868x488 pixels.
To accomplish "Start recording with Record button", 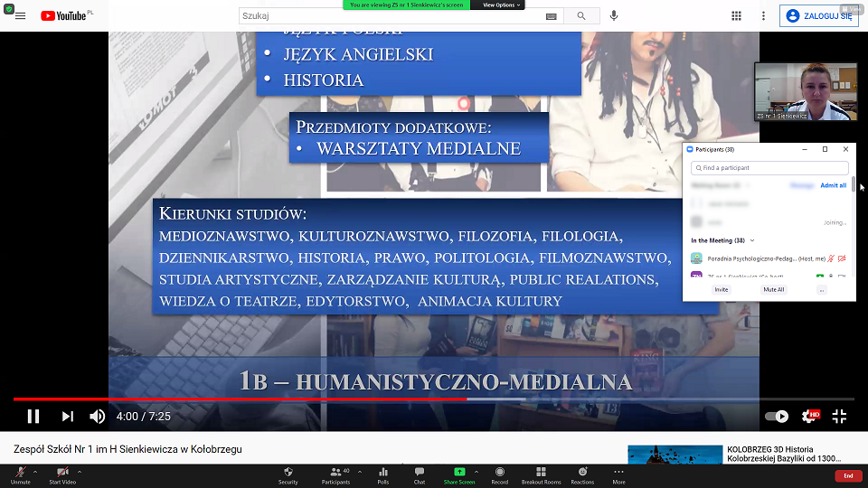I will click(499, 475).
